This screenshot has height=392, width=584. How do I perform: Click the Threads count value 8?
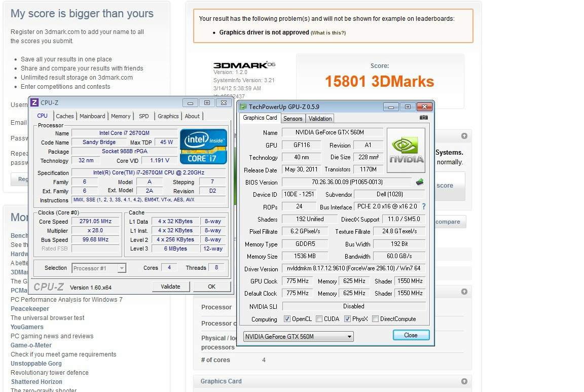pyautogui.click(x=216, y=267)
